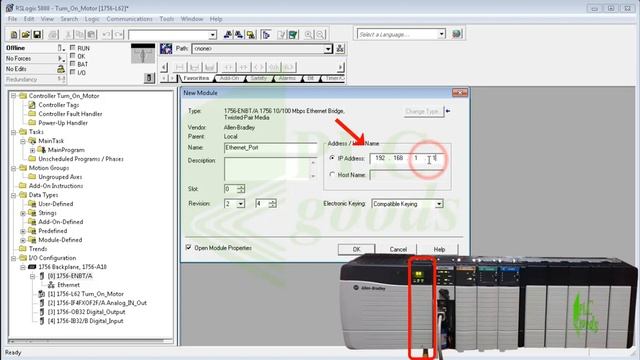The width and height of the screenshot is (640, 360).
Task: Click the Redo arrow icon
Action: pos(118,35)
